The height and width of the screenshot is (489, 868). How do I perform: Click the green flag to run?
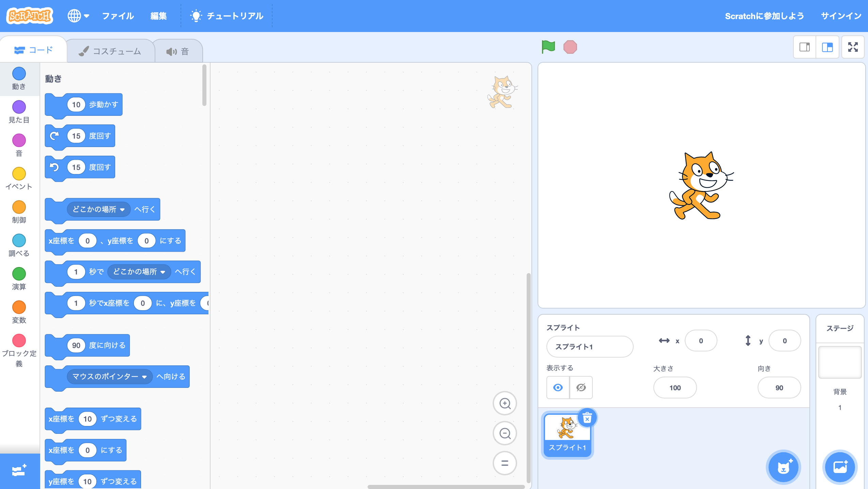pyautogui.click(x=548, y=47)
